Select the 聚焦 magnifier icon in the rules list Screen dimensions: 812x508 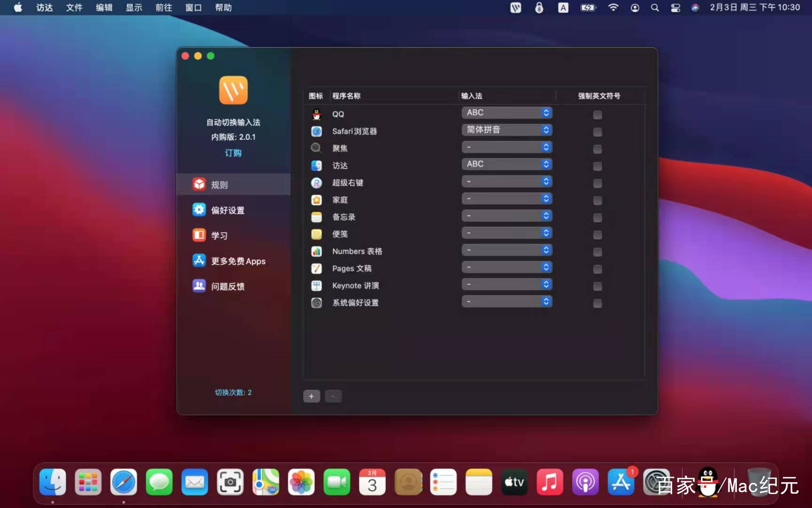317,148
